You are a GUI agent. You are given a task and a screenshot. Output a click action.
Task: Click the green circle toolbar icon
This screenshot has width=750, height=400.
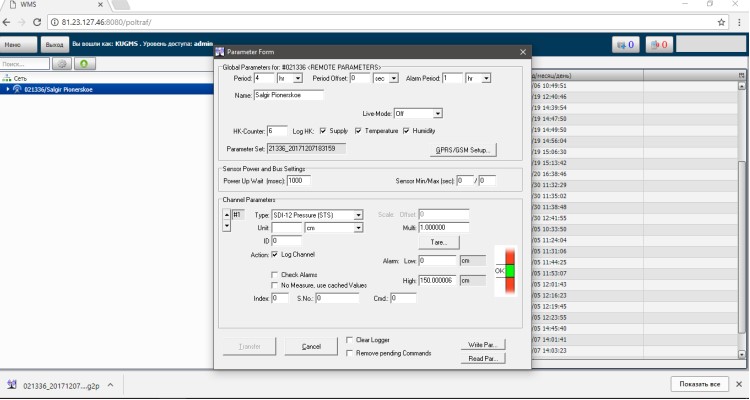click(85, 64)
